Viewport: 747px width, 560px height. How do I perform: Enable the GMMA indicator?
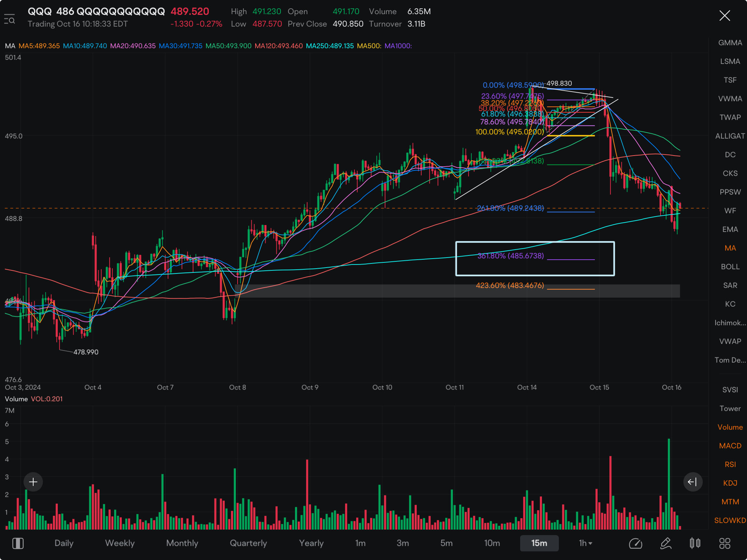point(730,43)
